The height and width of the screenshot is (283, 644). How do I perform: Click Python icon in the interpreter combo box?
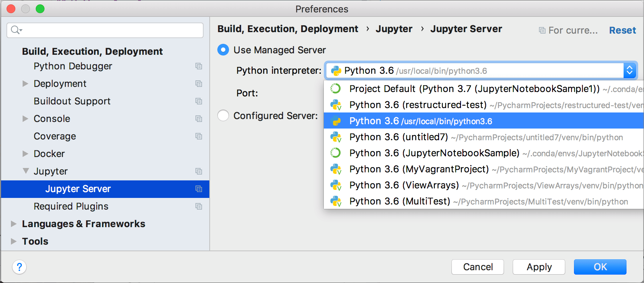coord(335,71)
